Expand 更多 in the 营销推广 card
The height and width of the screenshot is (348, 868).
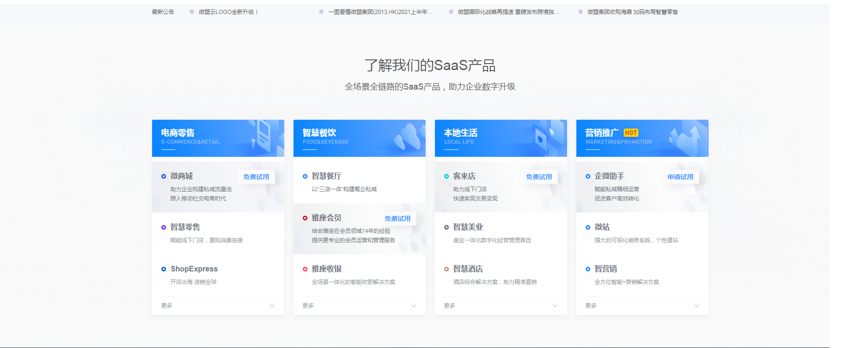696,306
